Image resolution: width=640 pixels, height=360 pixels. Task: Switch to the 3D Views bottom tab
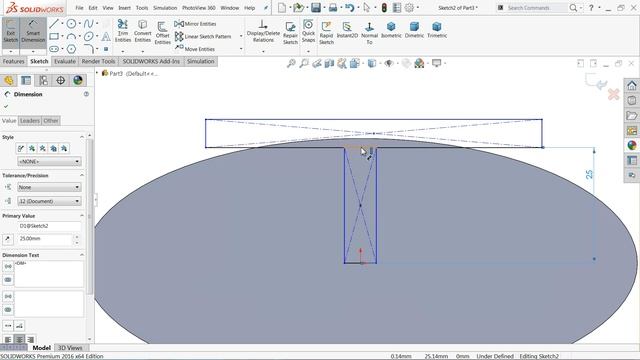70,348
